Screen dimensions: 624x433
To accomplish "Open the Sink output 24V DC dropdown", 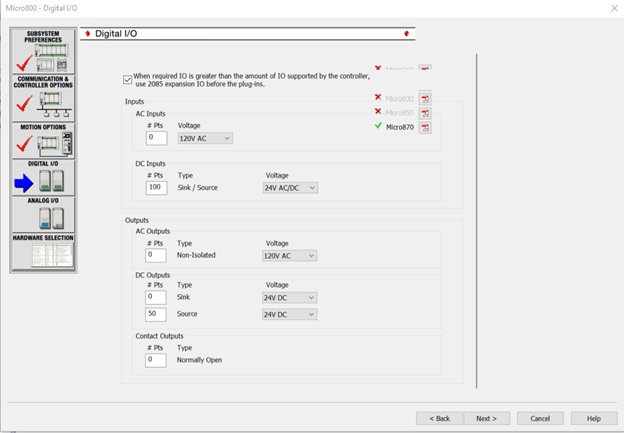I will [x=289, y=298].
